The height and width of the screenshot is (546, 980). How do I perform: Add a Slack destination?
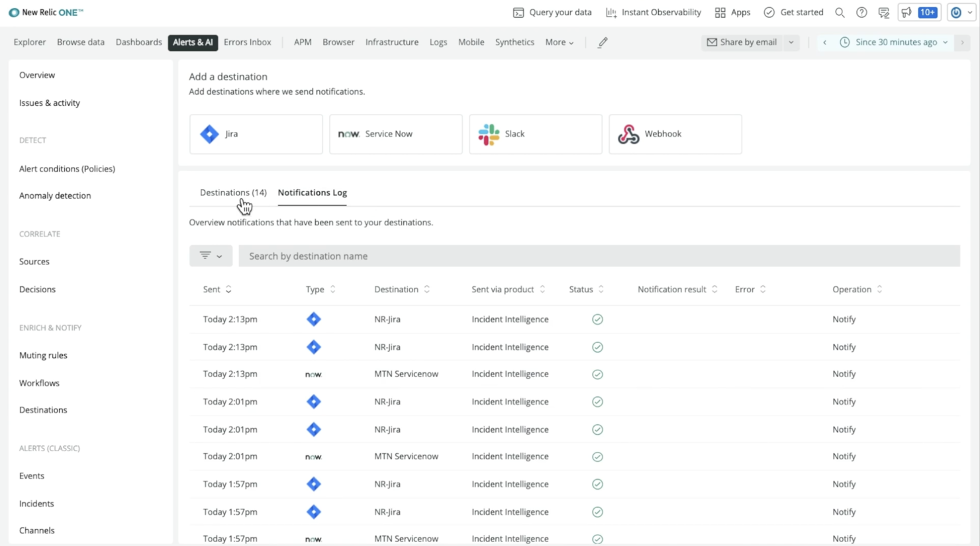pyautogui.click(x=535, y=134)
